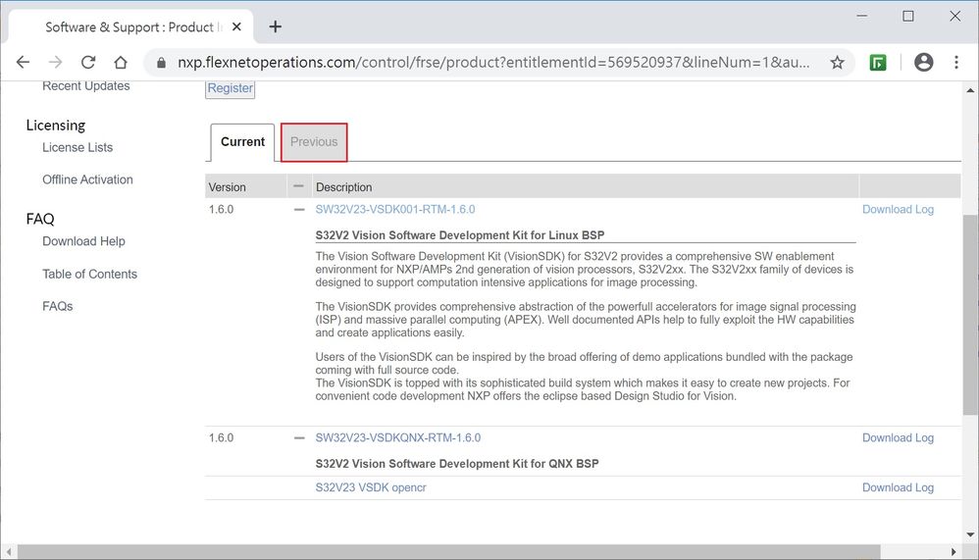Click the horizontal scrollbar right arrow
The height and width of the screenshot is (560, 979).
pyautogui.click(x=953, y=552)
